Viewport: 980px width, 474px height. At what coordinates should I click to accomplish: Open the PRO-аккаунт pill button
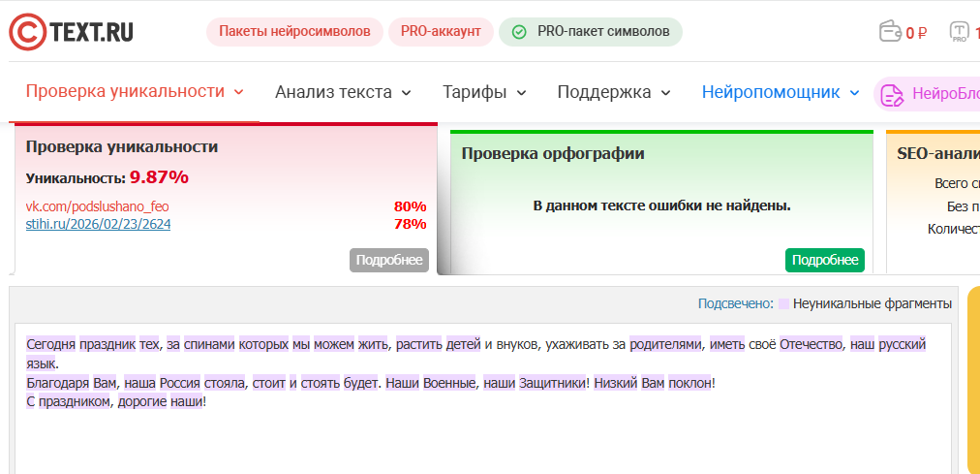(441, 32)
